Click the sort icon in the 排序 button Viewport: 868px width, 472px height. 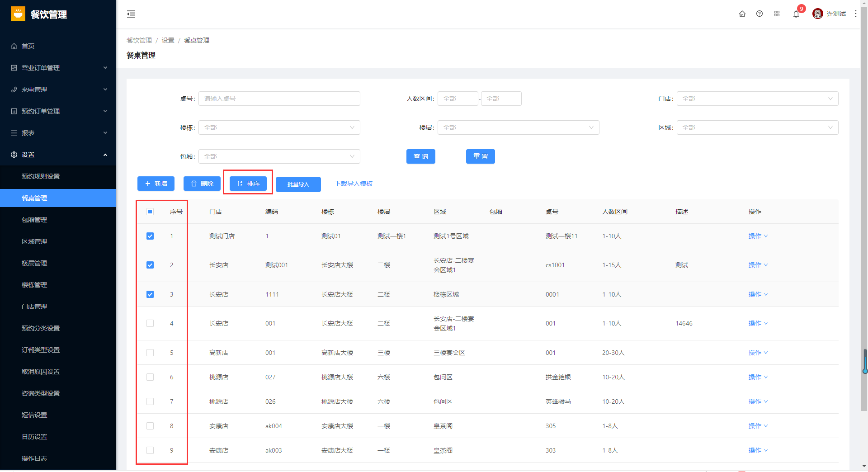pyautogui.click(x=240, y=184)
